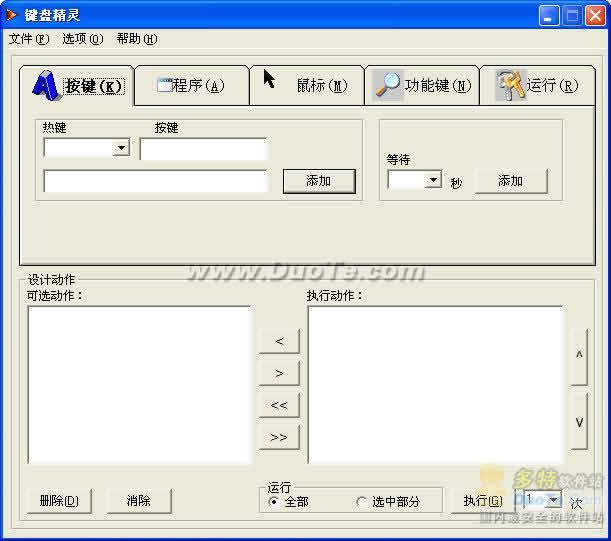Switch to the 运行(R) tab
The width and height of the screenshot is (611, 541).
pos(537,86)
